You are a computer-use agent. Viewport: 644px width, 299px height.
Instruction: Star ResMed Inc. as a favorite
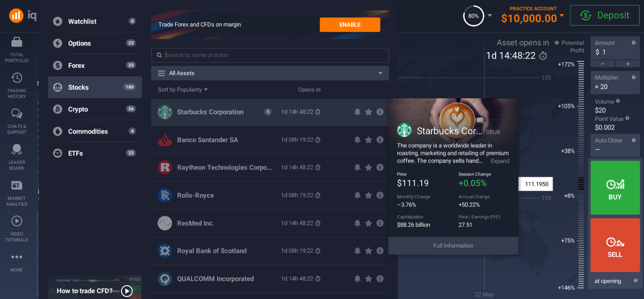pyautogui.click(x=368, y=223)
